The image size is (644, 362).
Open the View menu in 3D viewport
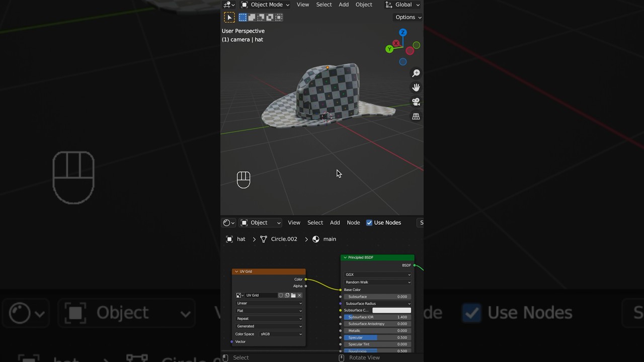(x=303, y=5)
